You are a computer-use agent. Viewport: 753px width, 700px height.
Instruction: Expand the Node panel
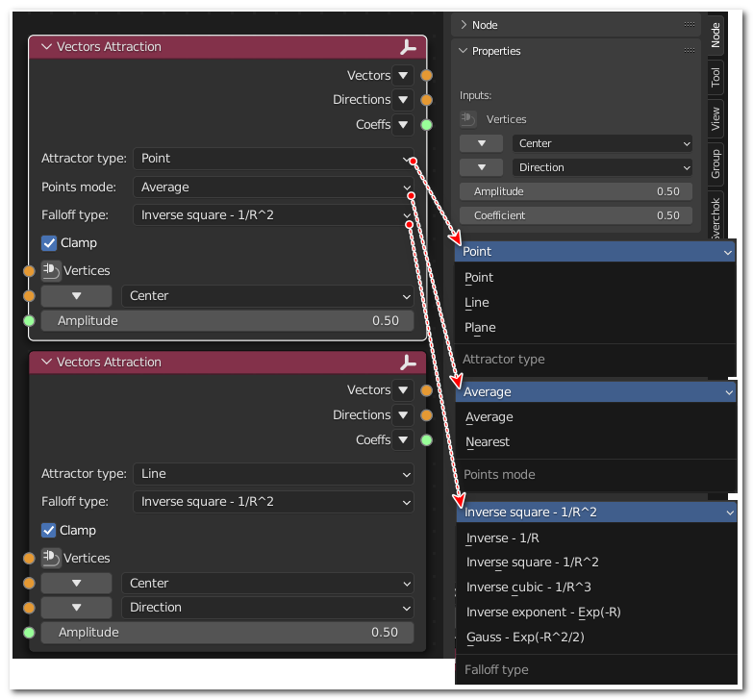pos(464,24)
